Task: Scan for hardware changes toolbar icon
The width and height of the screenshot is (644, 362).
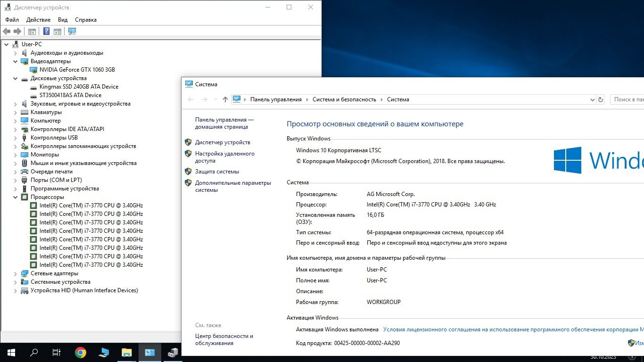Action: pyautogui.click(x=72, y=32)
